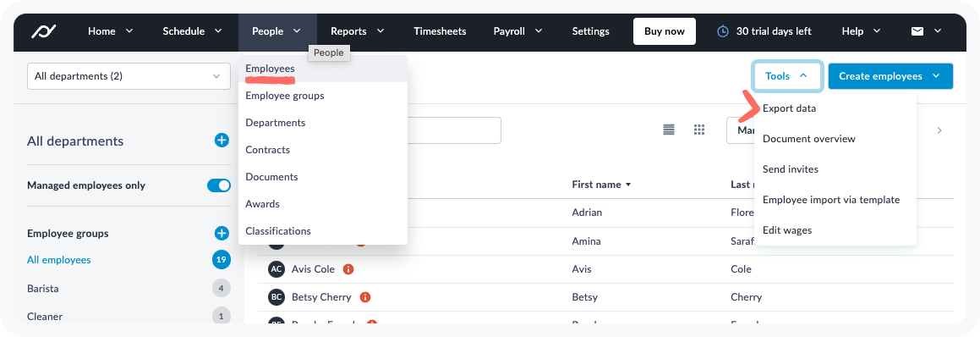The width and height of the screenshot is (980, 337).
Task: Click the 30 trial days left text
Action: click(x=774, y=31)
